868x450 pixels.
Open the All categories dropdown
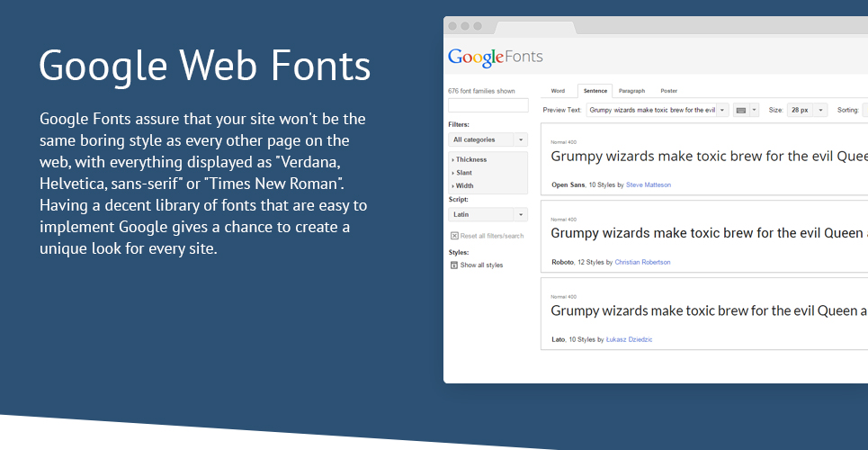pyautogui.click(x=488, y=139)
